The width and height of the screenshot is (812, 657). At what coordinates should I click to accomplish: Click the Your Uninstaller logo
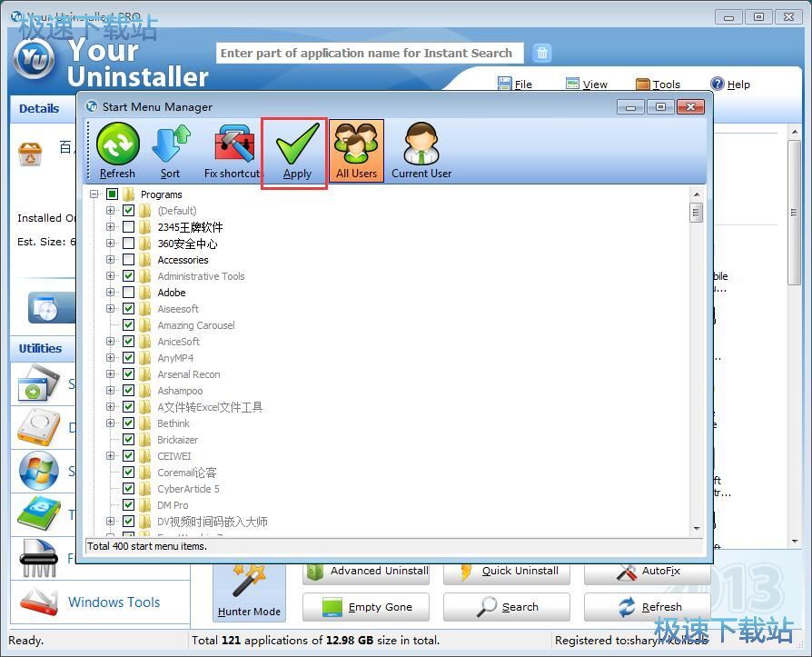34,58
